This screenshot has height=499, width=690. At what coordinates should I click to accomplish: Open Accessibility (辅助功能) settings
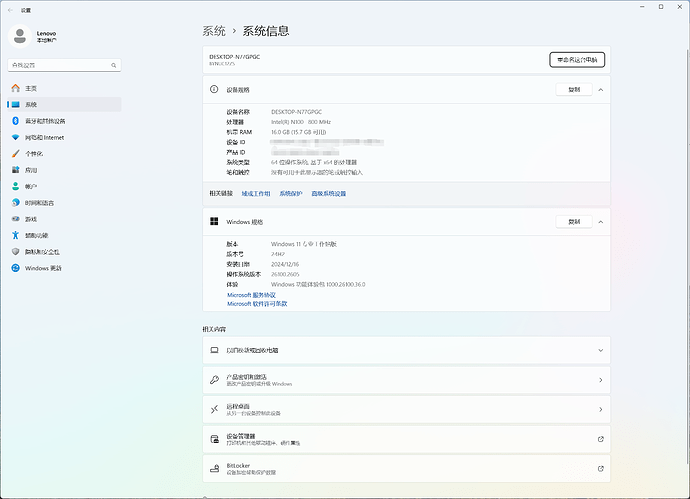coord(36,235)
